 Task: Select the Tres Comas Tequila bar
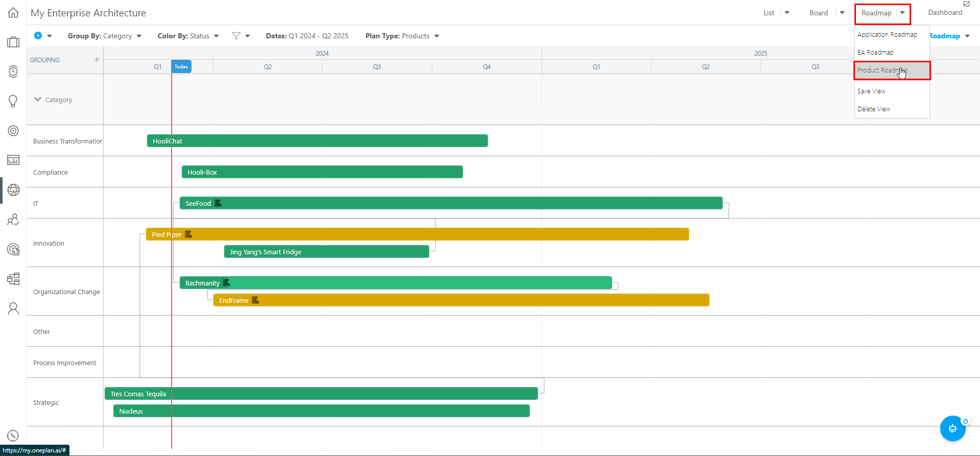(321, 394)
